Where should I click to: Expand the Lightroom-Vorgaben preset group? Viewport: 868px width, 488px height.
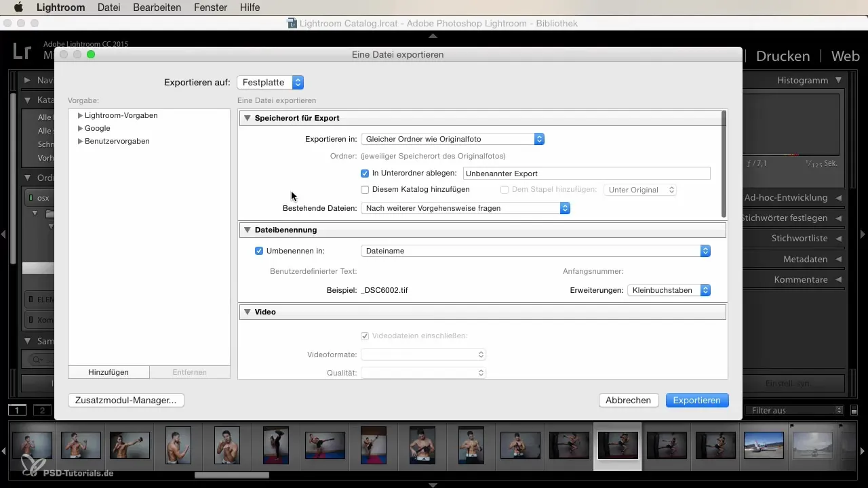pos(80,116)
